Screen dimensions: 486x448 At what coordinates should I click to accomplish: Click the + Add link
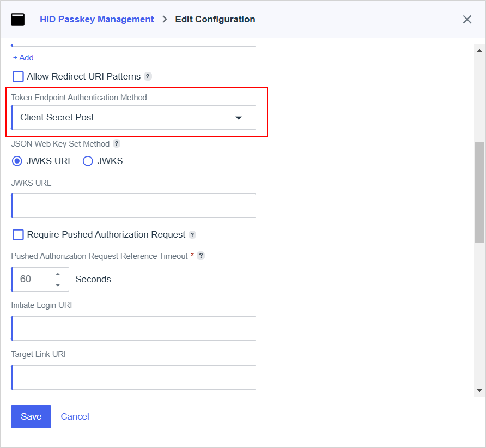(x=23, y=58)
